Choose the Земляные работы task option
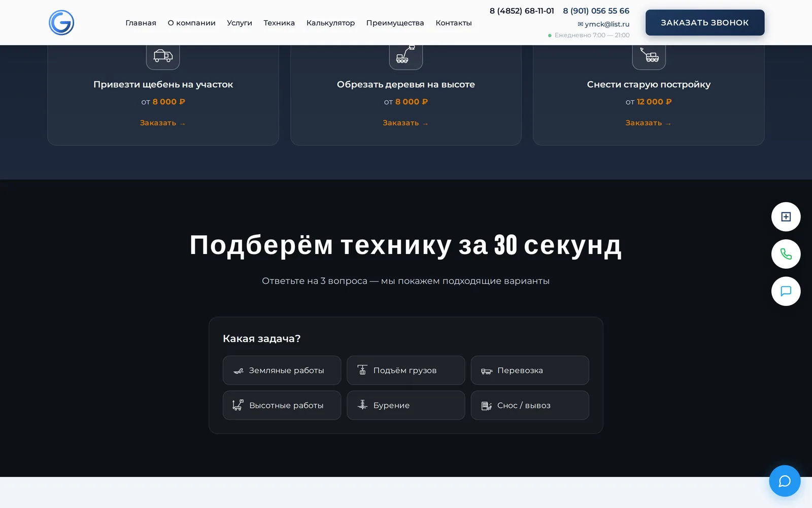812x508 pixels. (x=282, y=370)
